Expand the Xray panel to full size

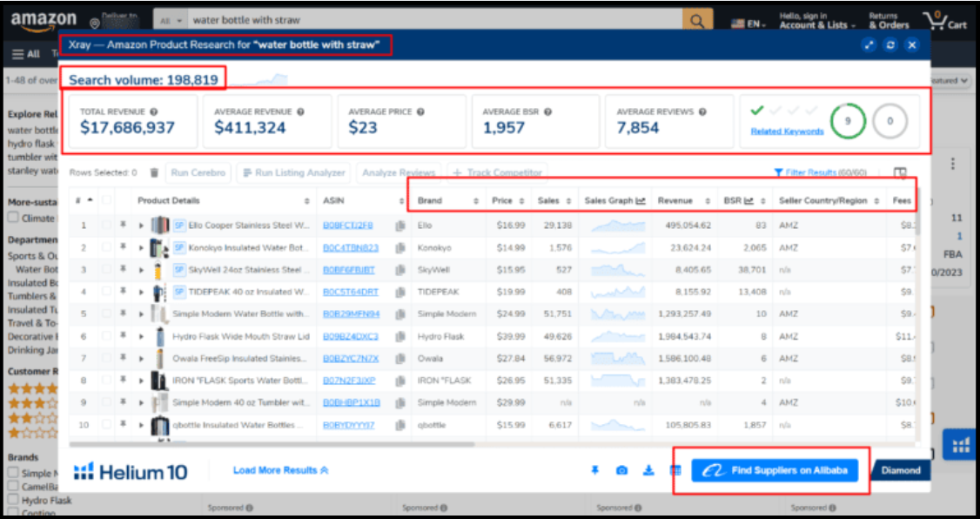coord(869,45)
